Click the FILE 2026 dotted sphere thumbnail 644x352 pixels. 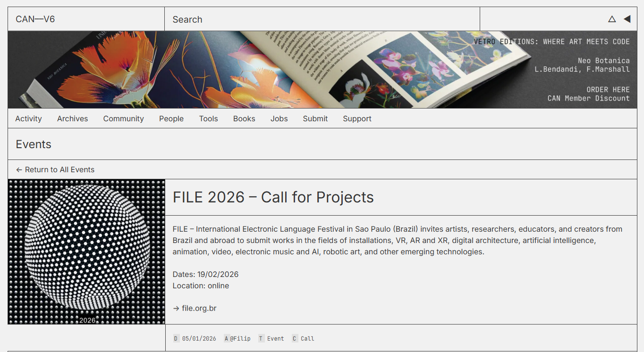(x=86, y=251)
